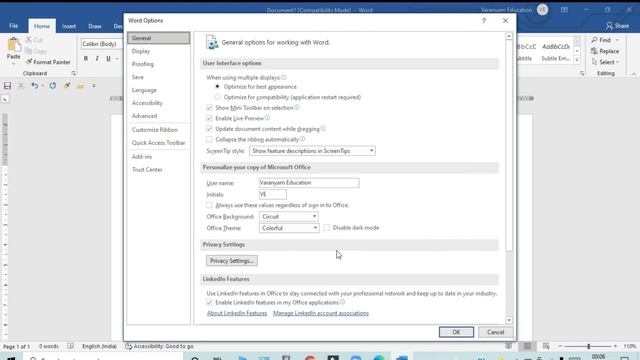This screenshot has height=360, width=640.
Task: Expand the styles gallery More arrow
Action: click(x=577, y=60)
